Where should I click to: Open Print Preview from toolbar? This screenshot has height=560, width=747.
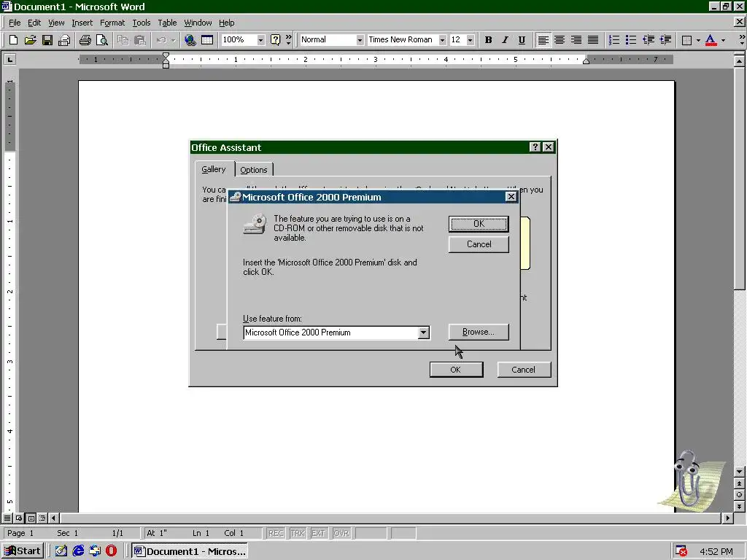pyautogui.click(x=102, y=40)
